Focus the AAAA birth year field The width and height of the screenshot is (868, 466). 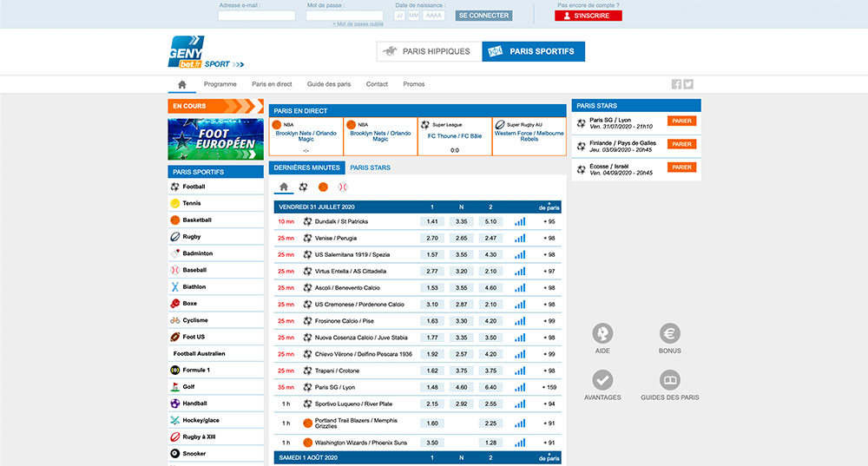(433, 16)
